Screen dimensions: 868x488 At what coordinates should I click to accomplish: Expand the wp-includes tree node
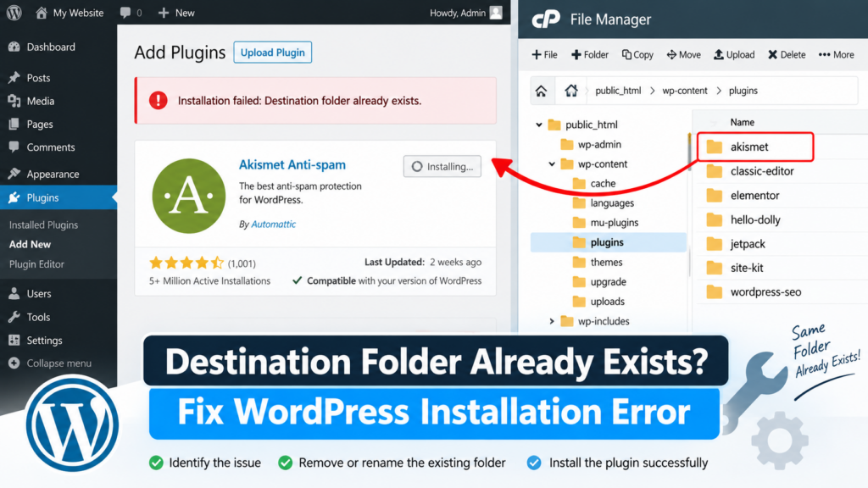551,321
